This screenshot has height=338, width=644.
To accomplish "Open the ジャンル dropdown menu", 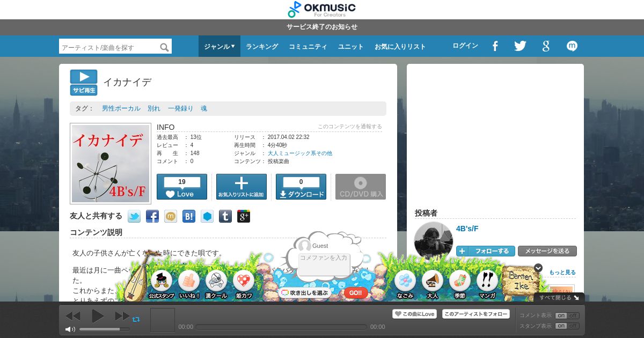I will pos(219,47).
